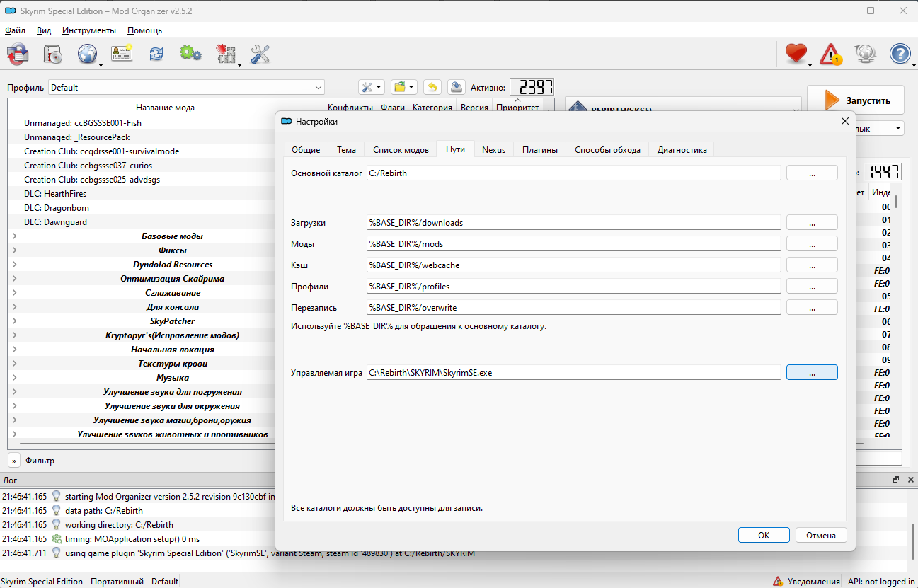Browse for the Управляемая игра executable
The image size is (918, 588).
point(812,372)
